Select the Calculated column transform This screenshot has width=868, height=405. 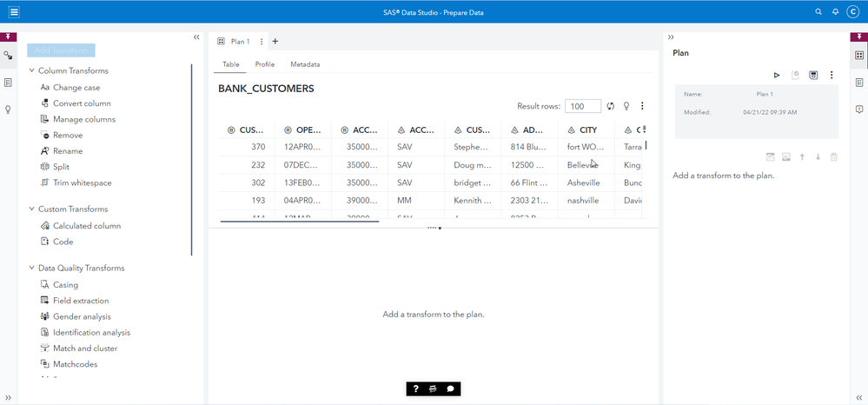coord(86,226)
